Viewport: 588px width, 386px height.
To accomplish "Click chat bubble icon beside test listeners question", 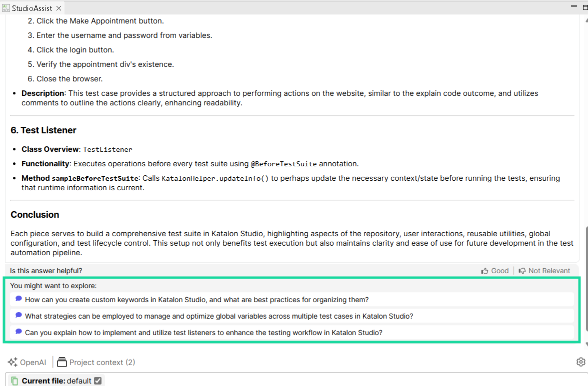I will 18,332.
